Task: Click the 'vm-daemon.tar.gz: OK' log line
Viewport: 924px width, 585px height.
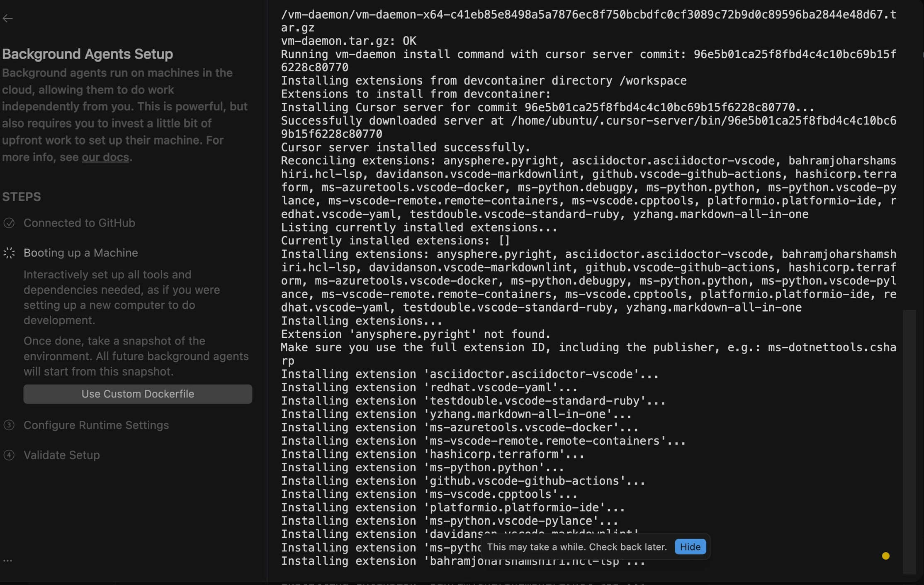Action: 349,41
